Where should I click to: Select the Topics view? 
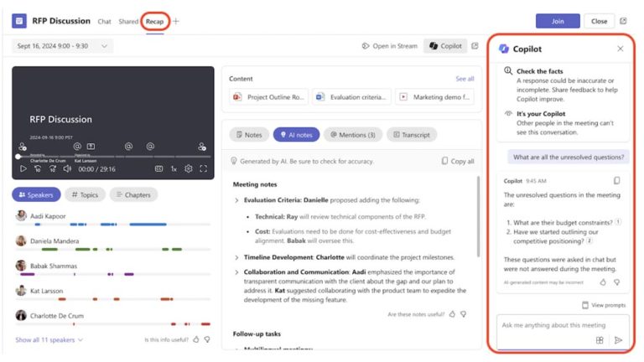85,194
